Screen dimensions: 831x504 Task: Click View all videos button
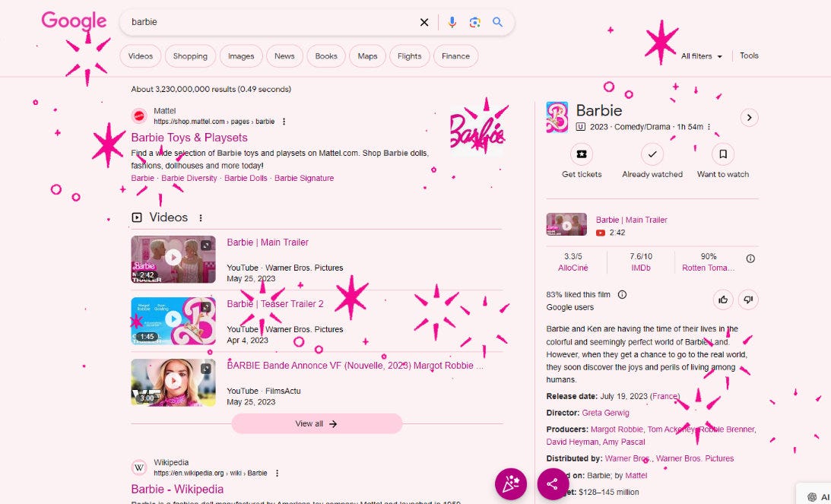317,424
